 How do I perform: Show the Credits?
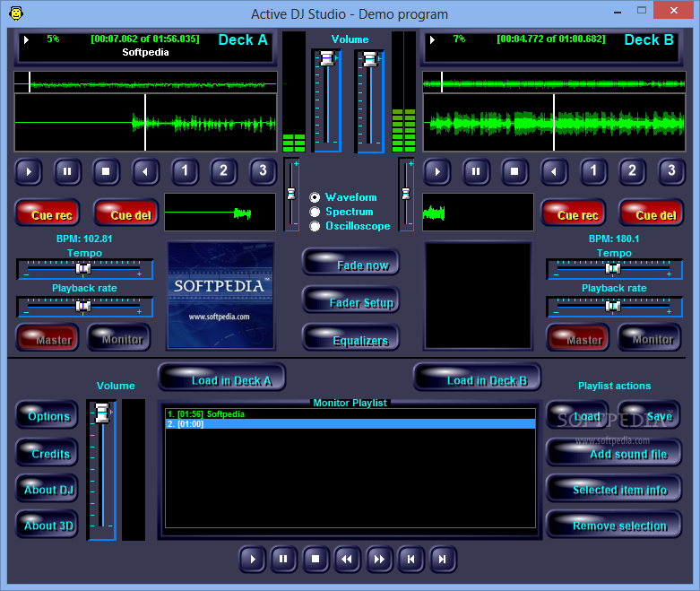pyautogui.click(x=47, y=452)
